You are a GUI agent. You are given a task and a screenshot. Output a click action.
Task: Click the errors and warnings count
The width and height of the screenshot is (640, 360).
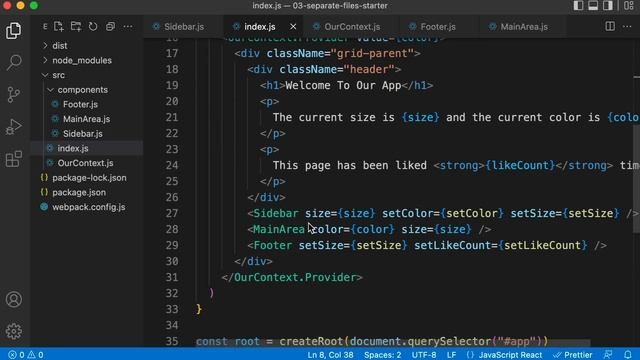(26, 355)
